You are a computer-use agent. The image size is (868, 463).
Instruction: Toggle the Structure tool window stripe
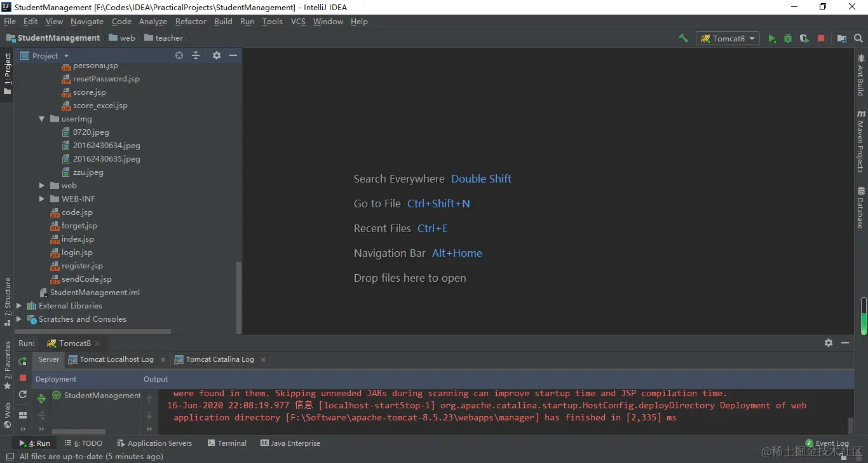[x=8, y=301]
